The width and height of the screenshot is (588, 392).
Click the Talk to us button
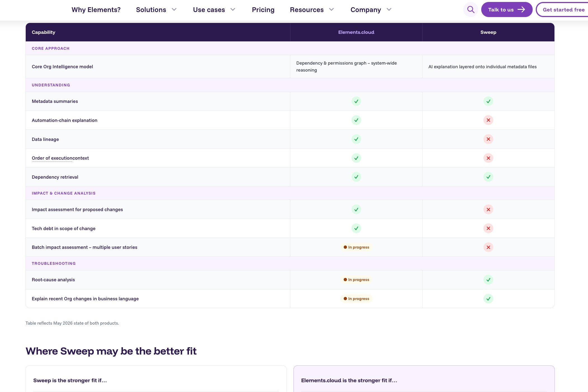pyautogui.click(x=507, y=10)
